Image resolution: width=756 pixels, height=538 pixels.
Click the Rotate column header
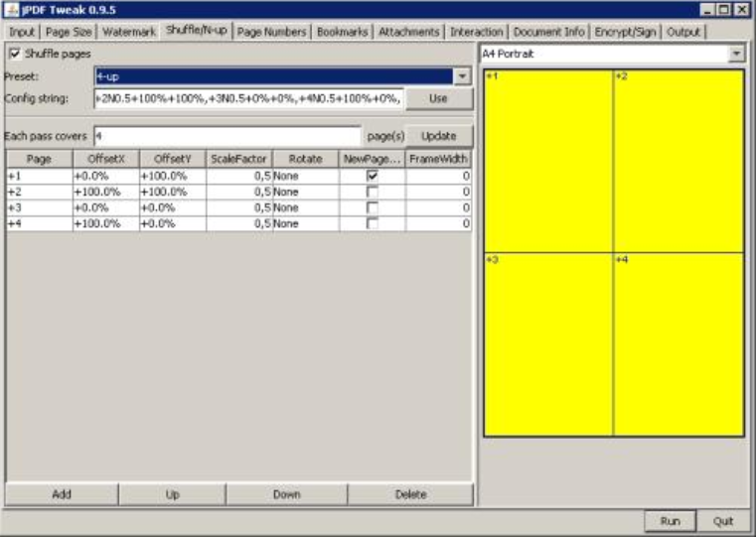point(306,159)
